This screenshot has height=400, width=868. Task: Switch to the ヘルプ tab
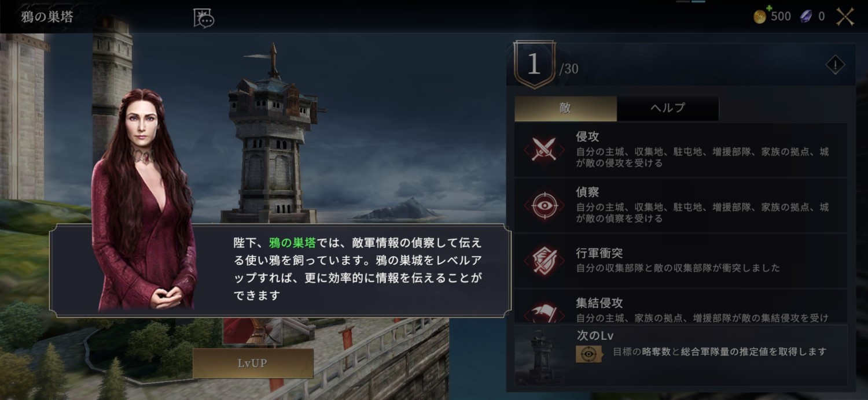point(668,109)
